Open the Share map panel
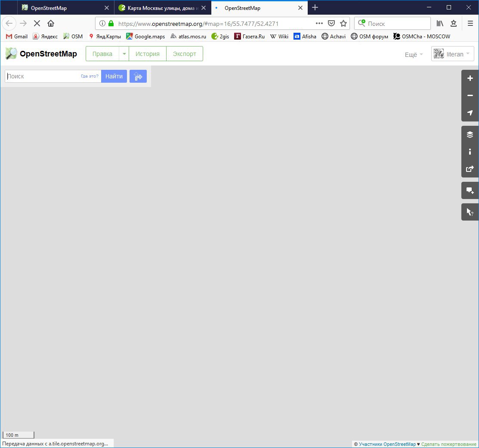Viewport: 479px width, 448px height. (x=470, y=169)
